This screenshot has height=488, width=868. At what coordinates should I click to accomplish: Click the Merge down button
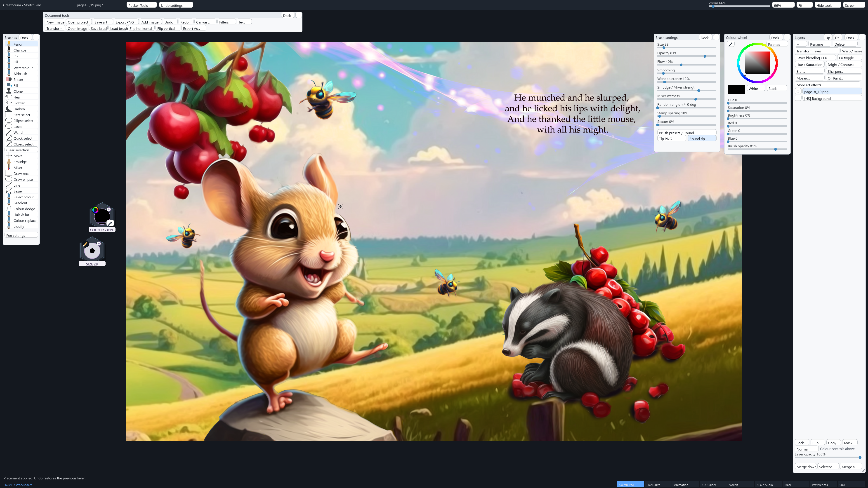(806, 467)
